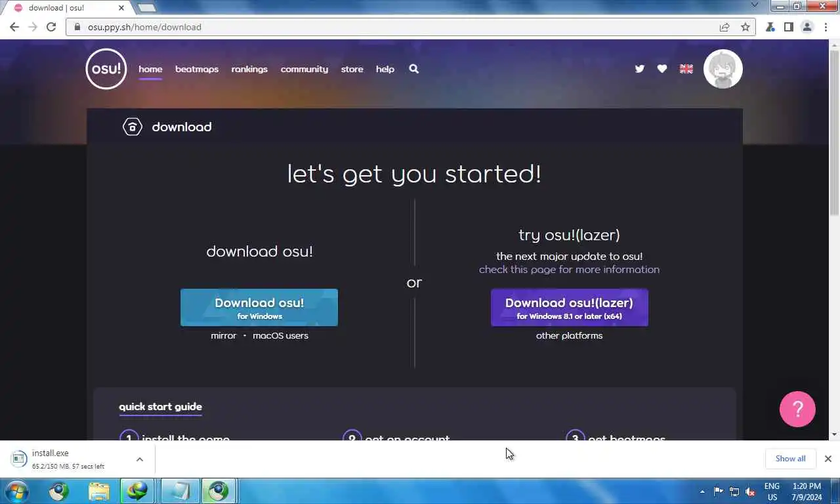Open the rankings menu
The width and height of the screenshot is (840, 504).
249,69
